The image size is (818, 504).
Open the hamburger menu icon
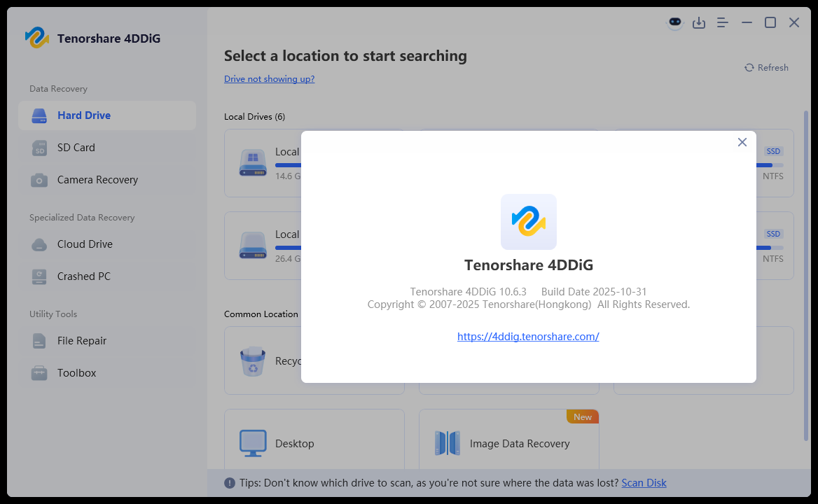point(723,22)
